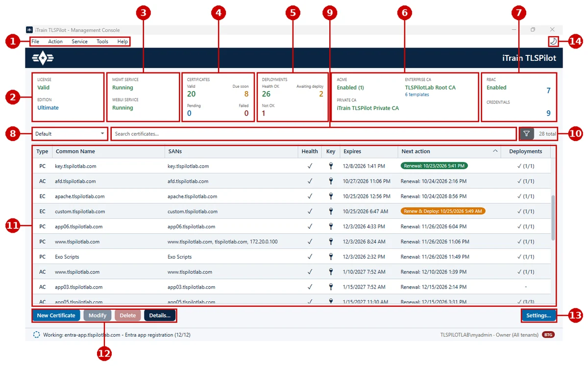The width and height of the screenshot is (588, 366).
Task: Click the green Renewal: 10/23/2026 5:41 PM badge
Action: tap(434, 166)
